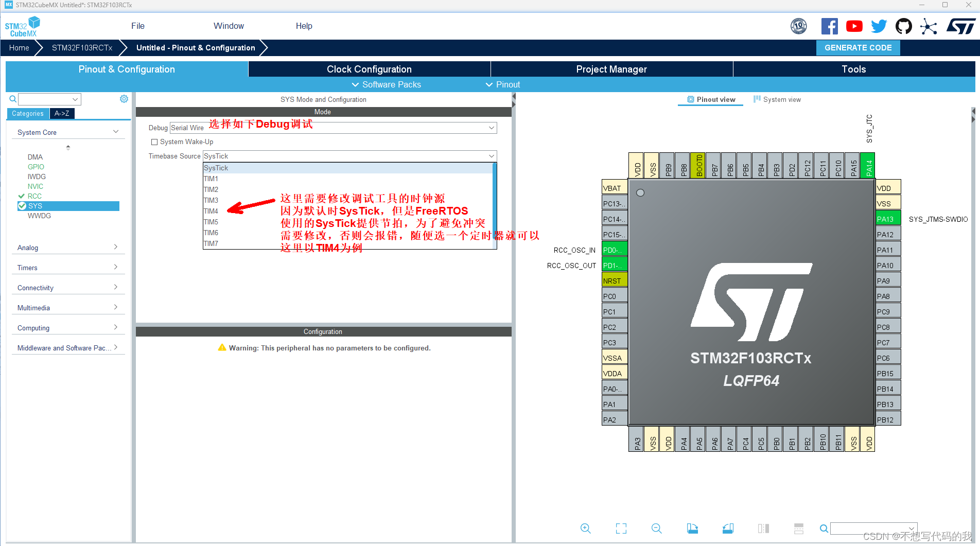Screen dimensions: 980x546
Task: Expand the Multimedia category
Action: point(68,308)
